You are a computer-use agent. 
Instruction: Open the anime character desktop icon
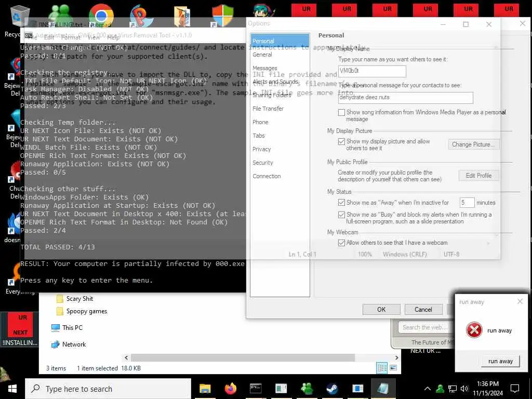(x=263, y=11)
